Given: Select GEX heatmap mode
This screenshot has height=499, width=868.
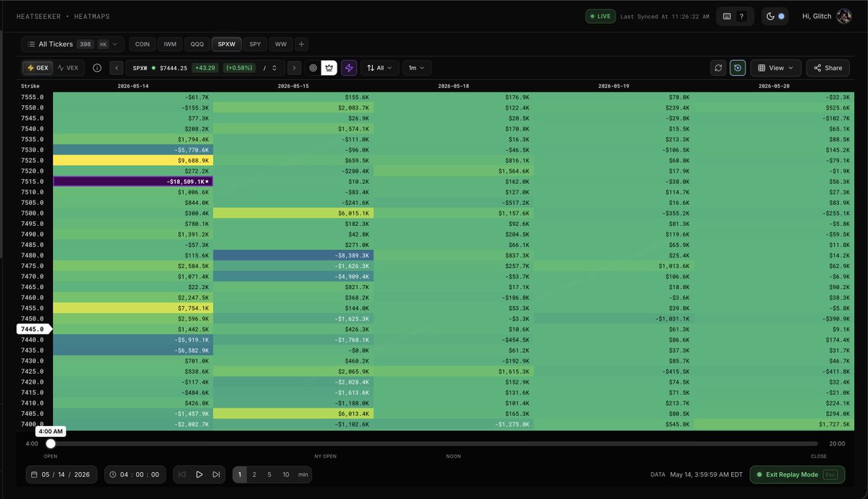Looking at the screenshot, I should [38, 68].
